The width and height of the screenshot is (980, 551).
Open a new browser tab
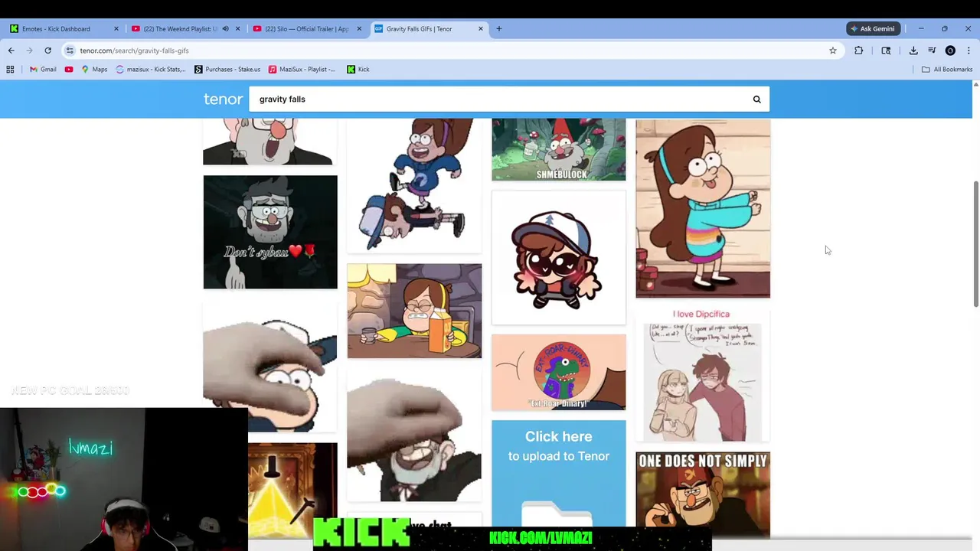coord(499,29)
